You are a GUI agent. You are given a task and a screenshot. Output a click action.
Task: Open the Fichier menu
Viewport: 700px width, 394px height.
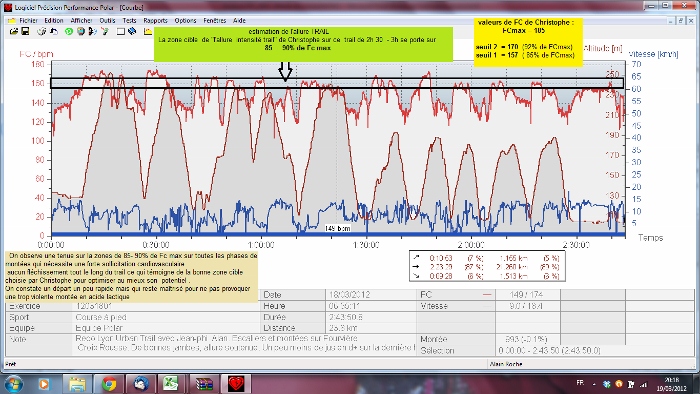(x=28, y=21)
